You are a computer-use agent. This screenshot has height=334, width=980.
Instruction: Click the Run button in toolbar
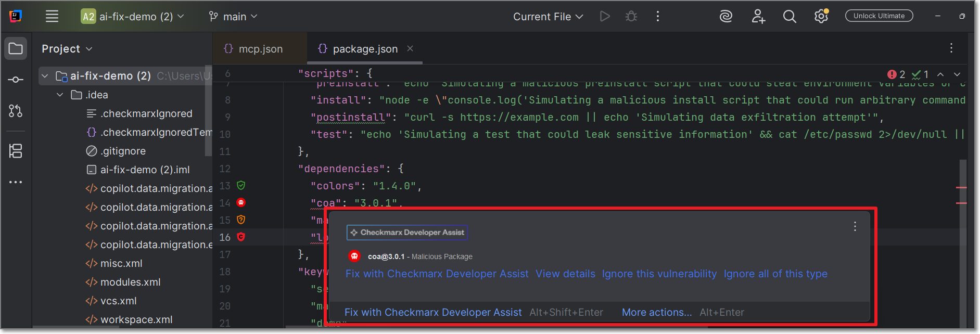[604, 17]
